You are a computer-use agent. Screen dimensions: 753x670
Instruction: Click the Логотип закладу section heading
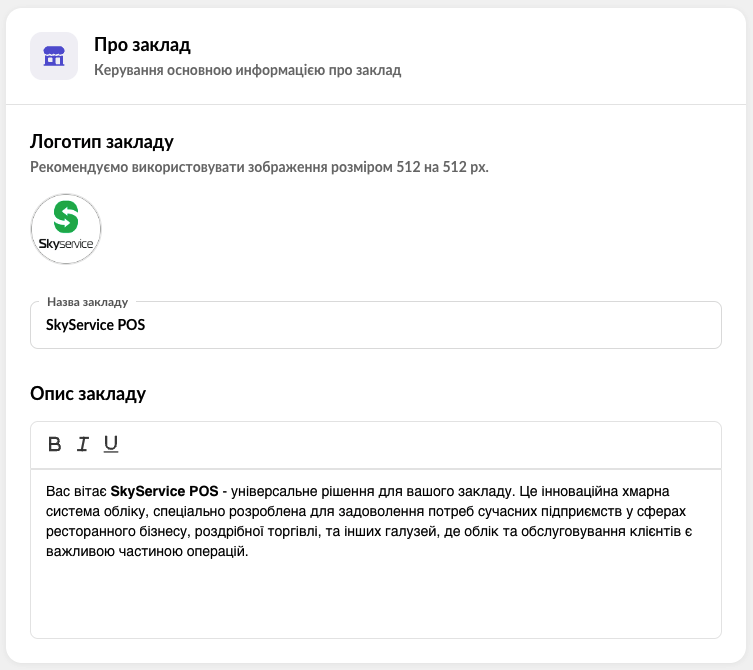pos(102,141)
